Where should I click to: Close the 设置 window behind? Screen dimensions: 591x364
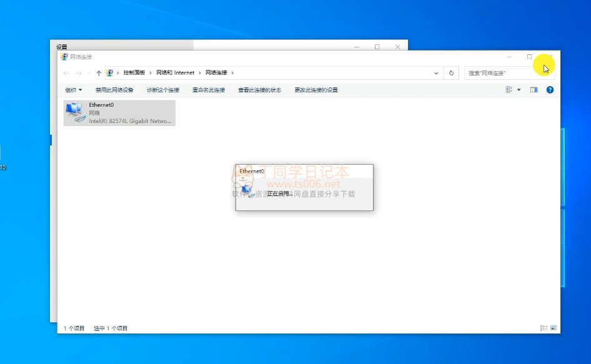coord(397,47)
